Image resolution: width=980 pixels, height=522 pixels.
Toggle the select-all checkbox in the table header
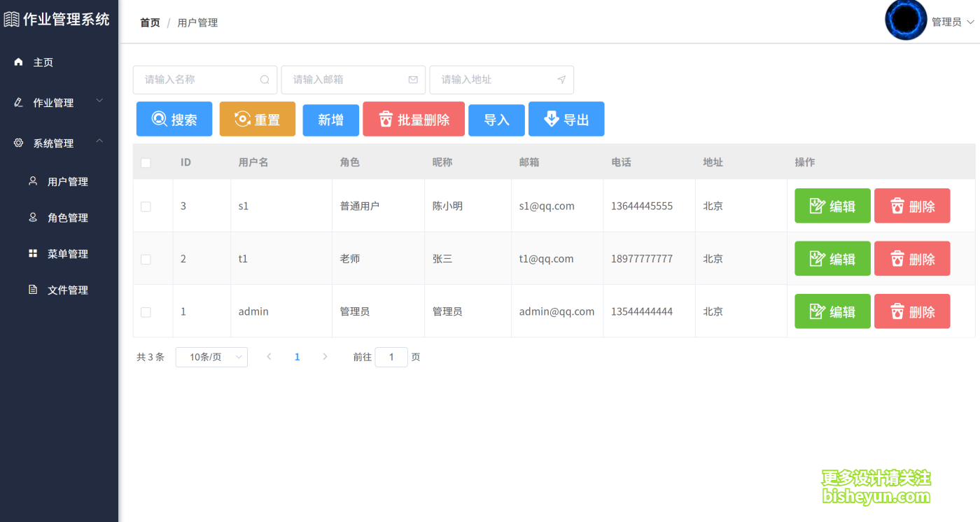coord(146,162)
